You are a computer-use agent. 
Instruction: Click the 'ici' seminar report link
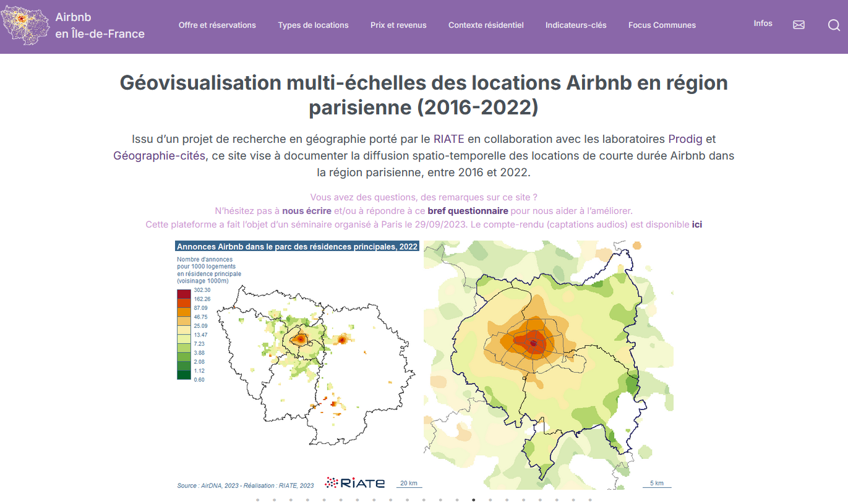pos(697,224)
